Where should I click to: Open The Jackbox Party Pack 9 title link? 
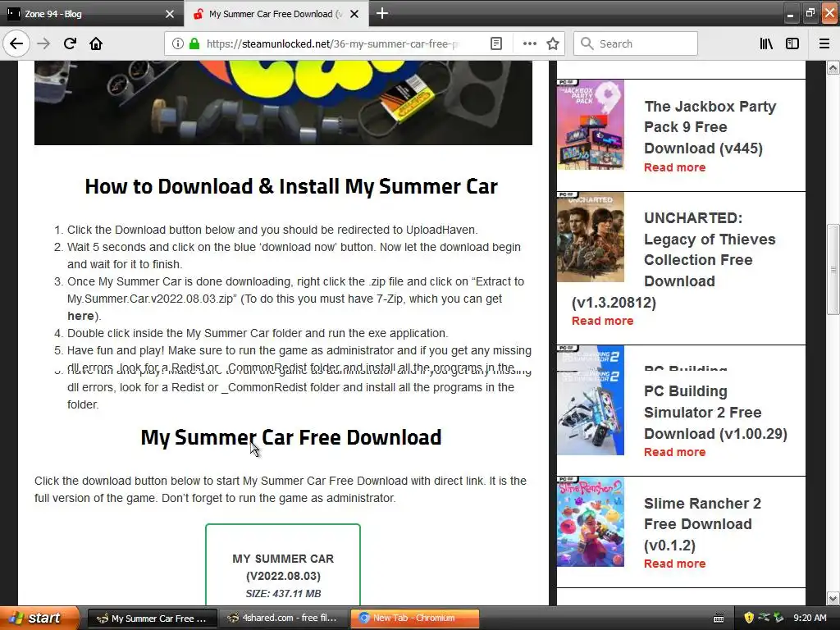(x=710, y=127)
